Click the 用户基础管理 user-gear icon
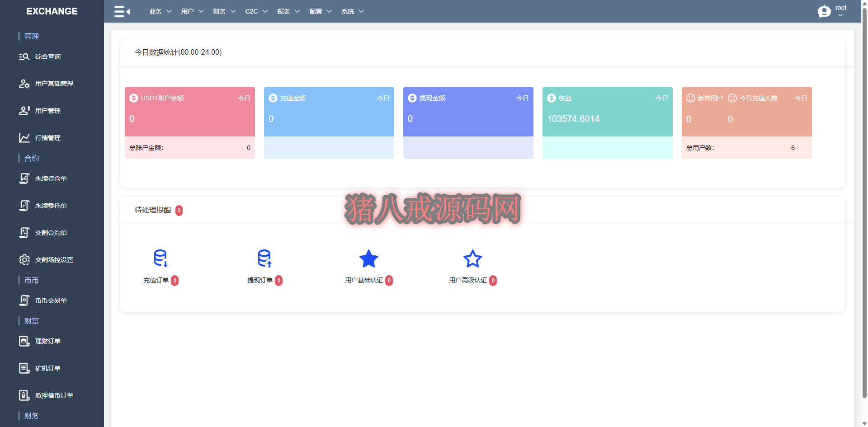The height and width of the screenshot is (427, 868). pos(24,84)
